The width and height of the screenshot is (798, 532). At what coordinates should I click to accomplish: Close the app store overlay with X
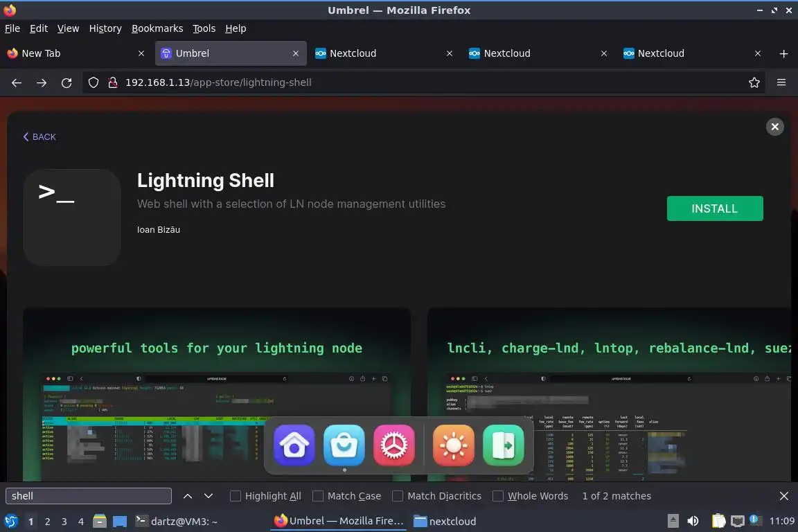pos(774,127)
